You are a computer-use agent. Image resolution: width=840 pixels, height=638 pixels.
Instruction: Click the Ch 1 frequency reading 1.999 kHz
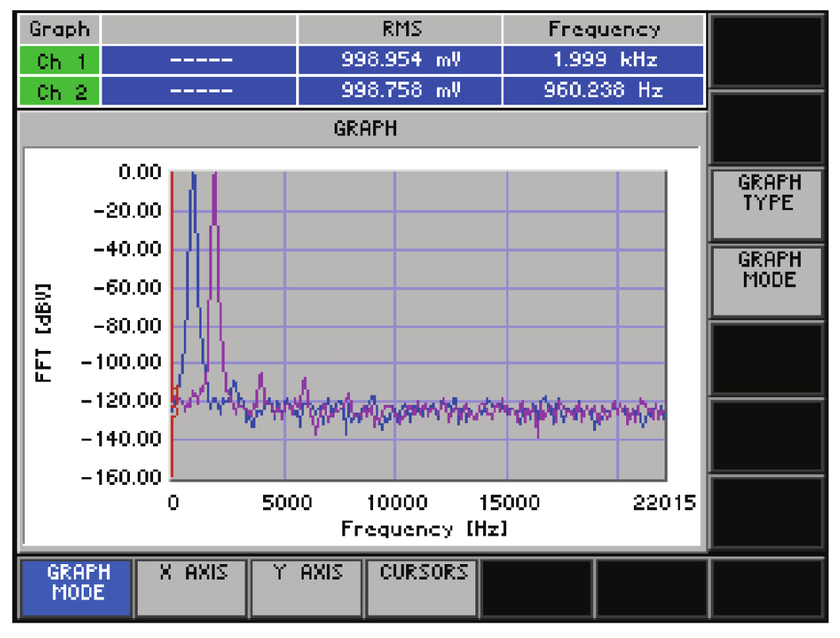(603, 61)
